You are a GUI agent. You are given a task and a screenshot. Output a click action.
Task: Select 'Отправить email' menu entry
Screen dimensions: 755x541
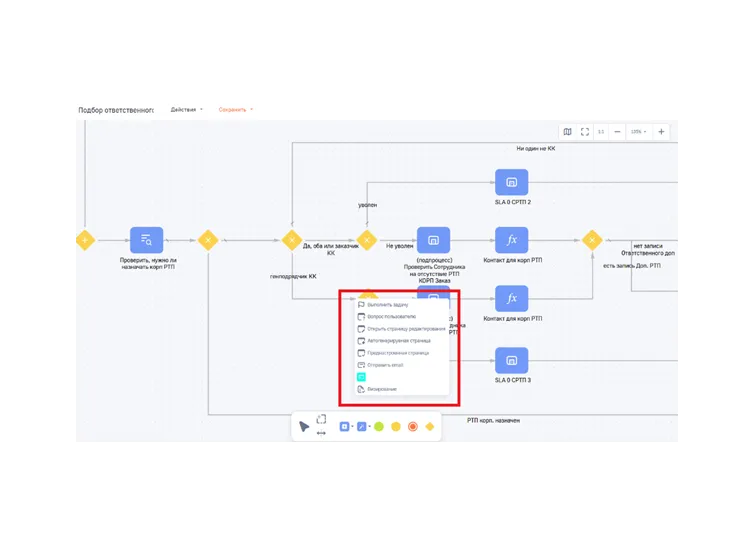pyautogui.click(x=385, y=365)
